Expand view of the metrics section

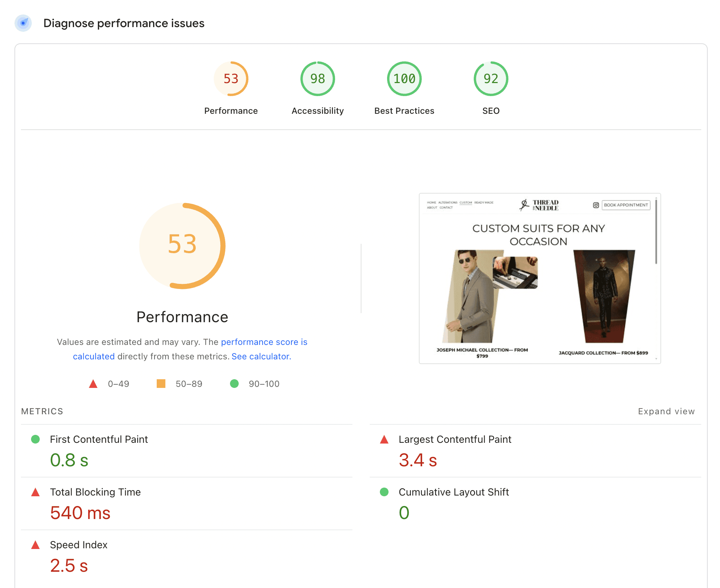coord(666,411)
